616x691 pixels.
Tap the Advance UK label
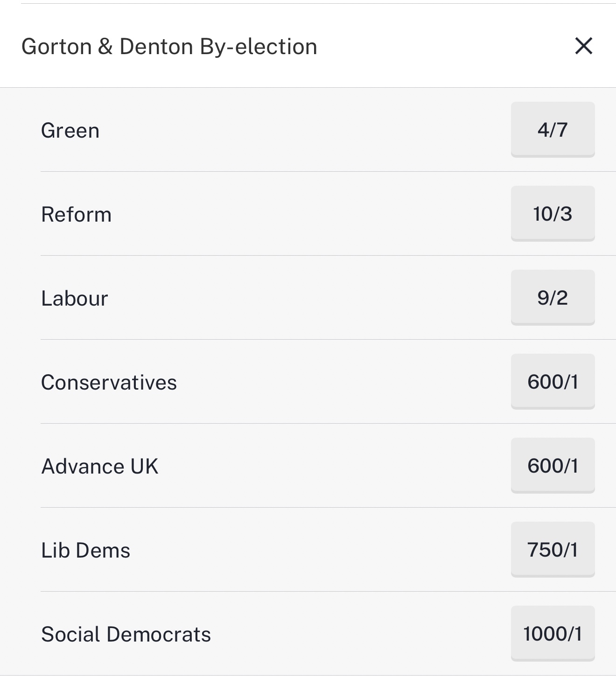(x=100, y=467)
